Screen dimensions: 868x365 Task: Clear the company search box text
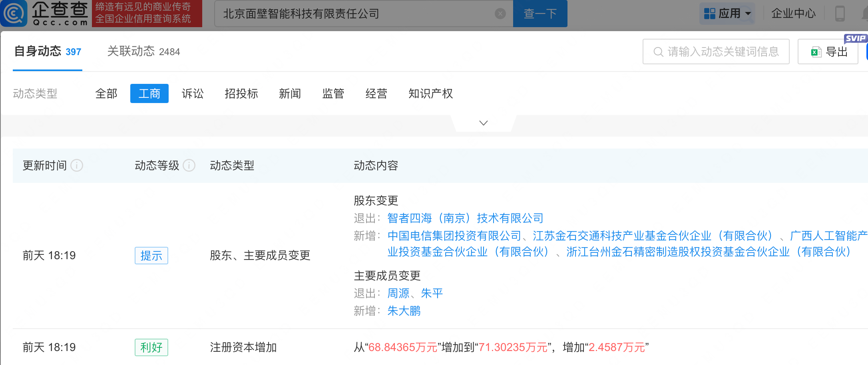[500, 14]
